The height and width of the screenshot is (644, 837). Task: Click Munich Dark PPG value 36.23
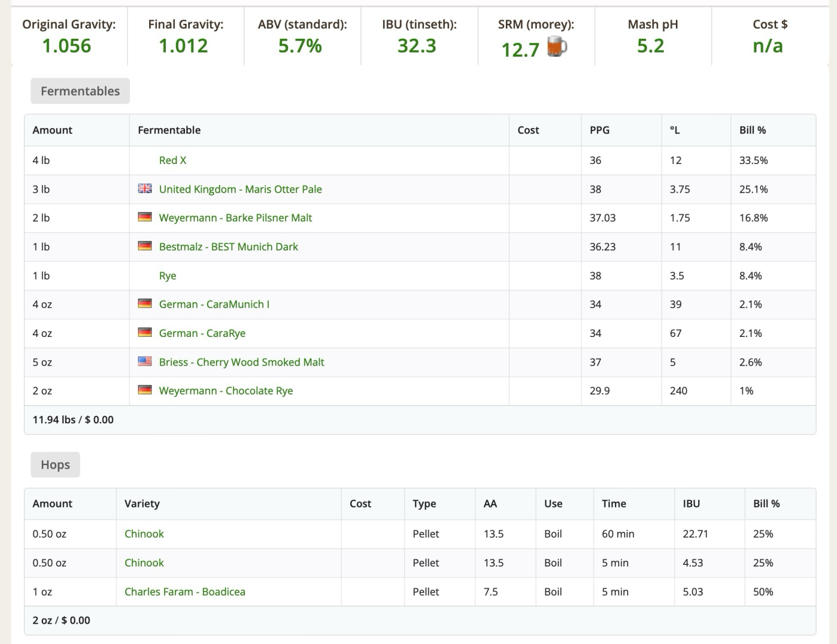point(603,246)
